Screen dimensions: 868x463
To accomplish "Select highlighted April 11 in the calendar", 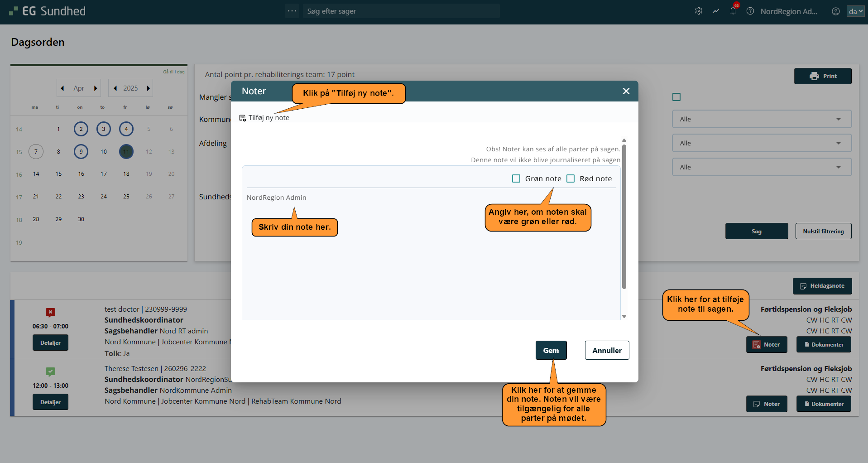I will click(x=126, y=152).
